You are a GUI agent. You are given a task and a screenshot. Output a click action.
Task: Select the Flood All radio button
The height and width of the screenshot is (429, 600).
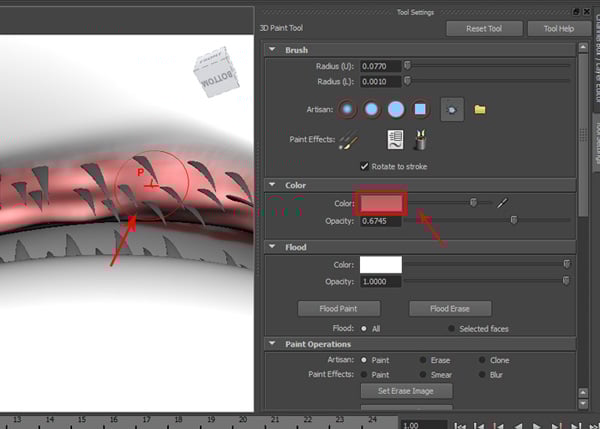point(364,328)
